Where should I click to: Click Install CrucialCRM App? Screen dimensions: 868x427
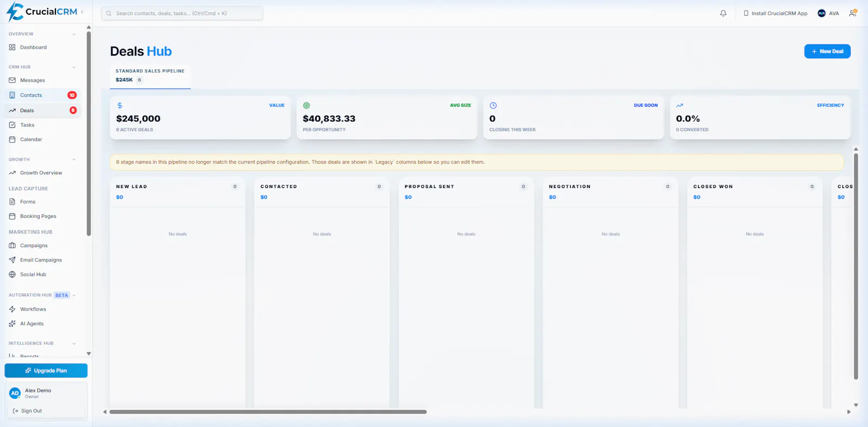pos(775,13)
